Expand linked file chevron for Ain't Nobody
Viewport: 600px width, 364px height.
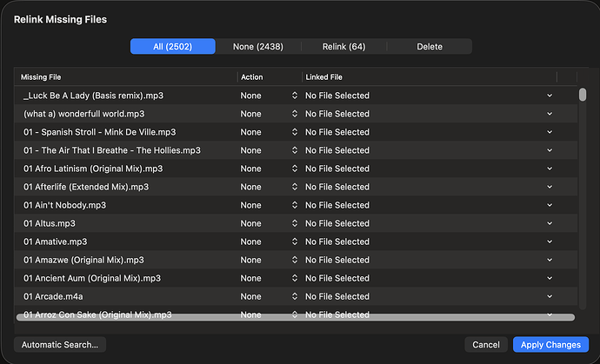[550, 205]
